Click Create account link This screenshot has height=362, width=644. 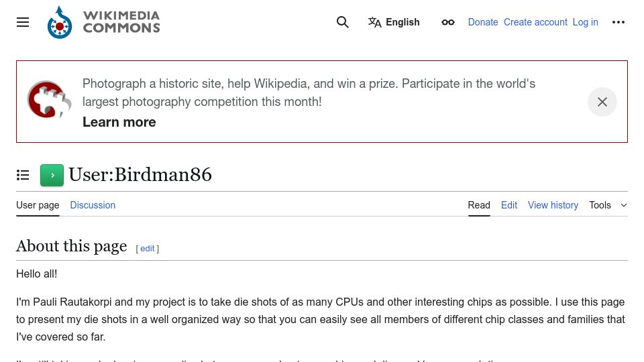coord(535,22)
